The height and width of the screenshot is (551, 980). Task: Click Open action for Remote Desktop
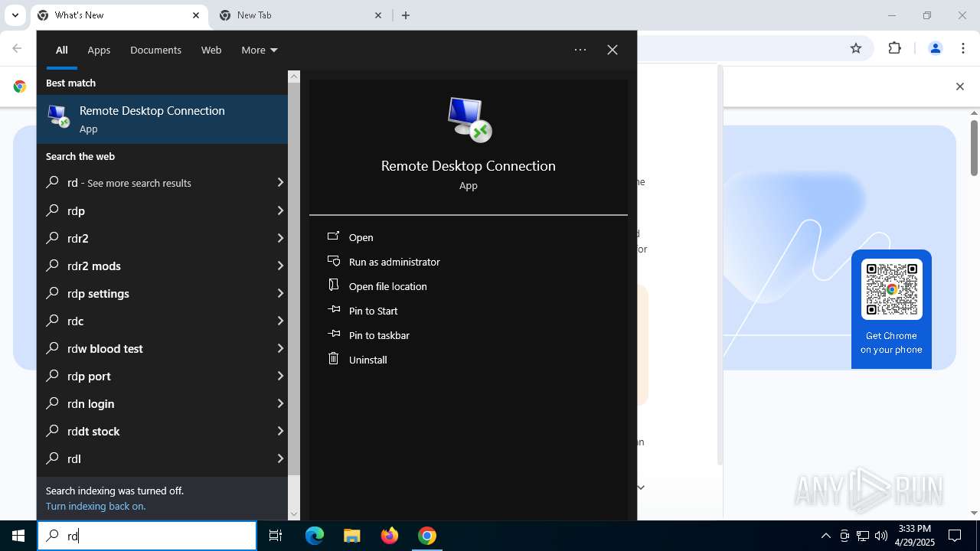point(361,237)
